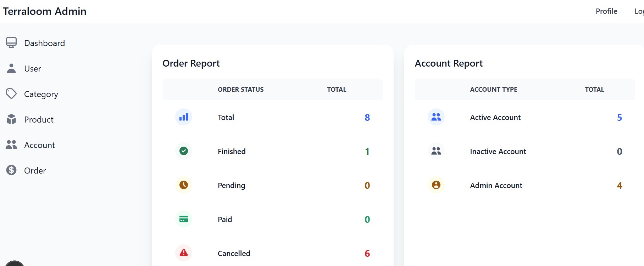This screenshot has height=266, width=644.
Task: Click the gray Inactive Account users icon
Action: pos(436,151)
